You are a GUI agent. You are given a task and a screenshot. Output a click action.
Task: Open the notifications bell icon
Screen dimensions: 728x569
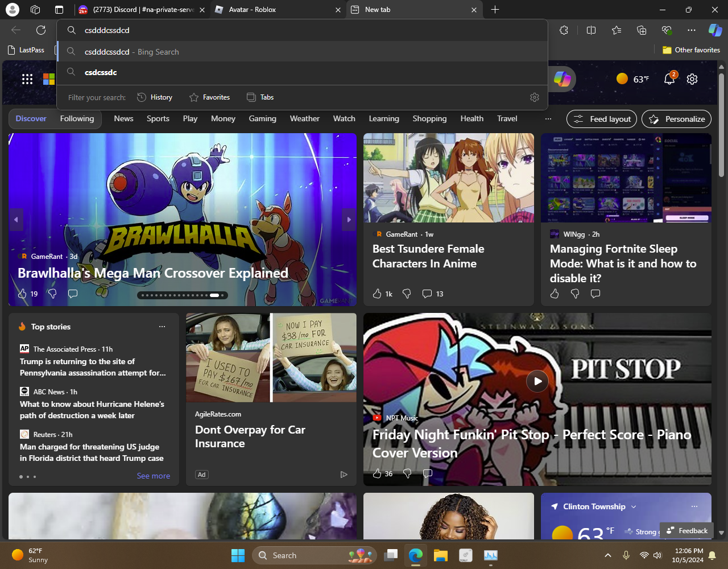coord(669,79)
